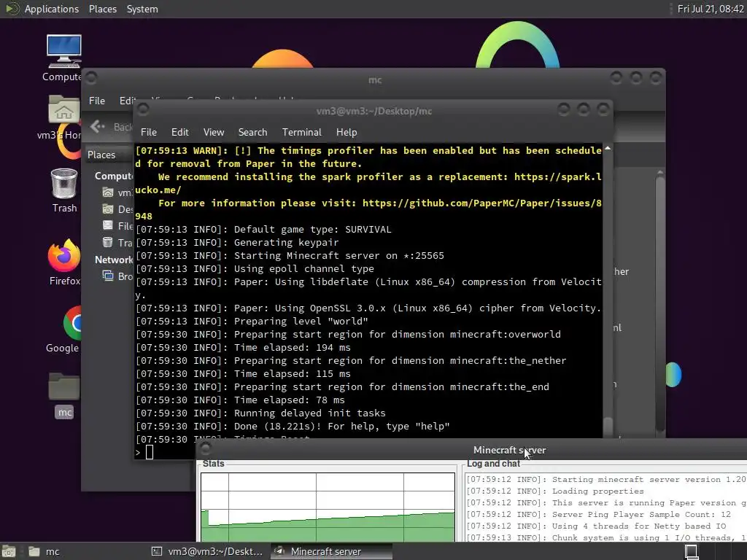Click the spark profiler URL in terminal warning
This screenshot has height=560, width=747.
tap(558, 176)
